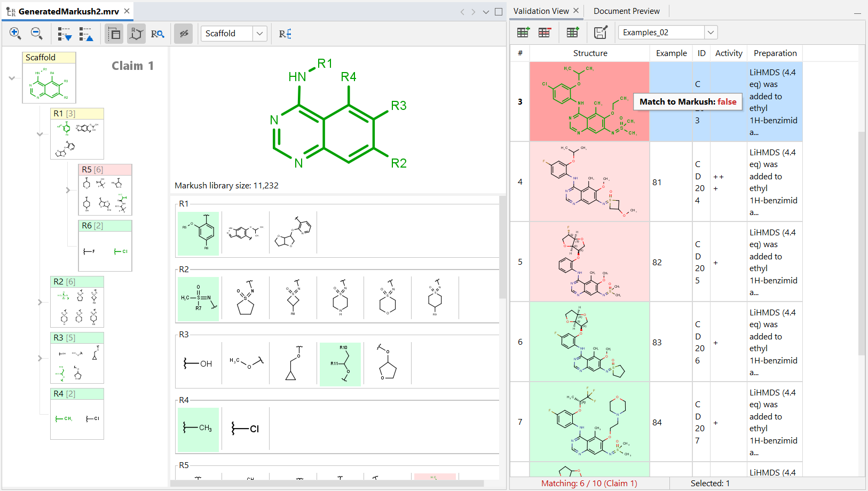Viewport: 868px width, 491px height.
Task: Select the GeneratedMarkush2.mrv tab
Action: click(68, 11)
